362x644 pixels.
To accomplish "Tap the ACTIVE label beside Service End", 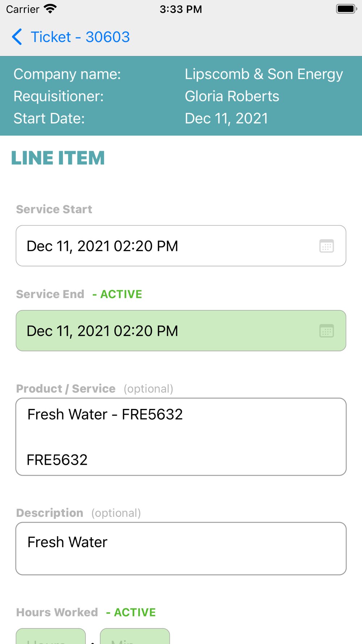I will tap(117, 294).
